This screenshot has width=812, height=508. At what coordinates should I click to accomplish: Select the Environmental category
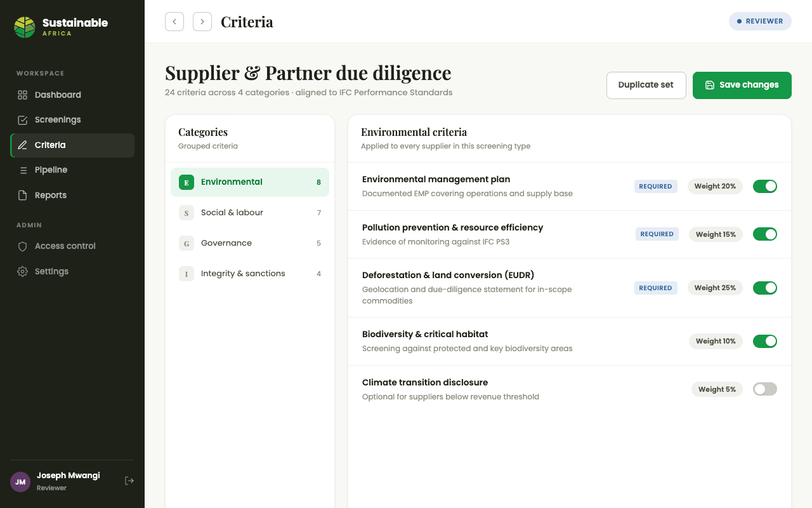[250, 182]
